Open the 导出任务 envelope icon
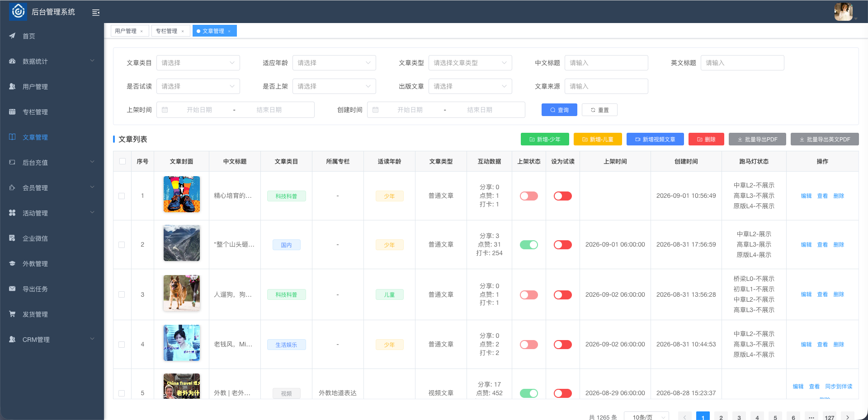Screen dimensions: 868x420 coord(12,289)
